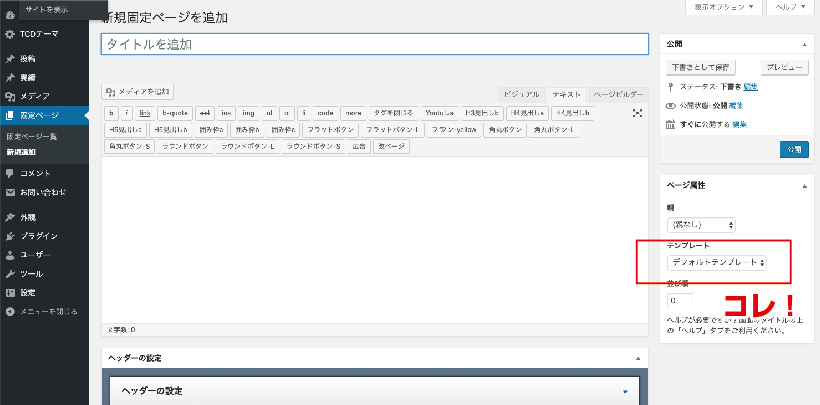Image resolution: width=820 pixels, height=405 pixels.
Task: Click the bold 'b' quicktag button
Action: tap(112, 113)
